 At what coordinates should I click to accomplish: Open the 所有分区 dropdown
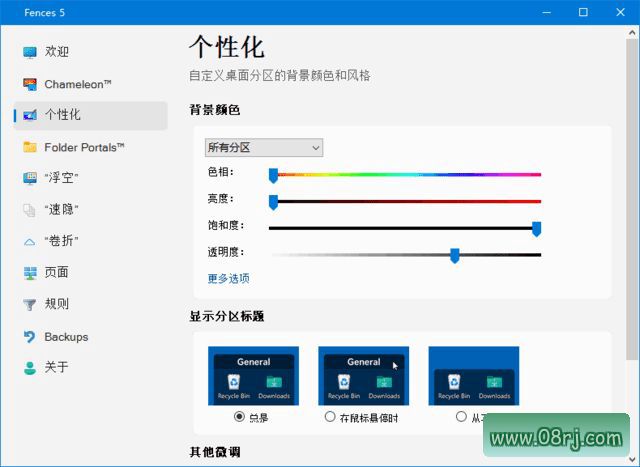264,147
